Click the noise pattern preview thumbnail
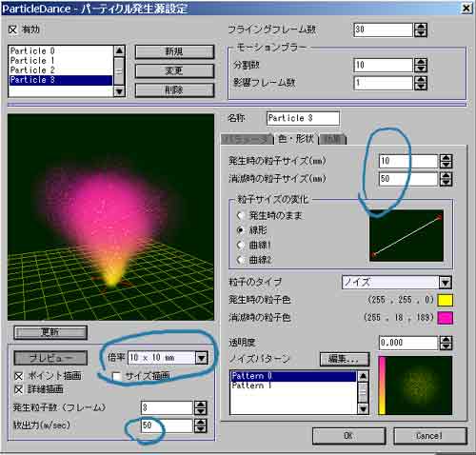Viewport: 476px width, 455px height. click(x=415, y=386)
